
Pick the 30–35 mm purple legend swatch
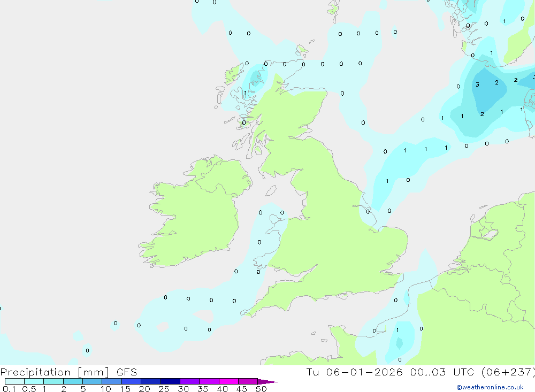point(190,381)
